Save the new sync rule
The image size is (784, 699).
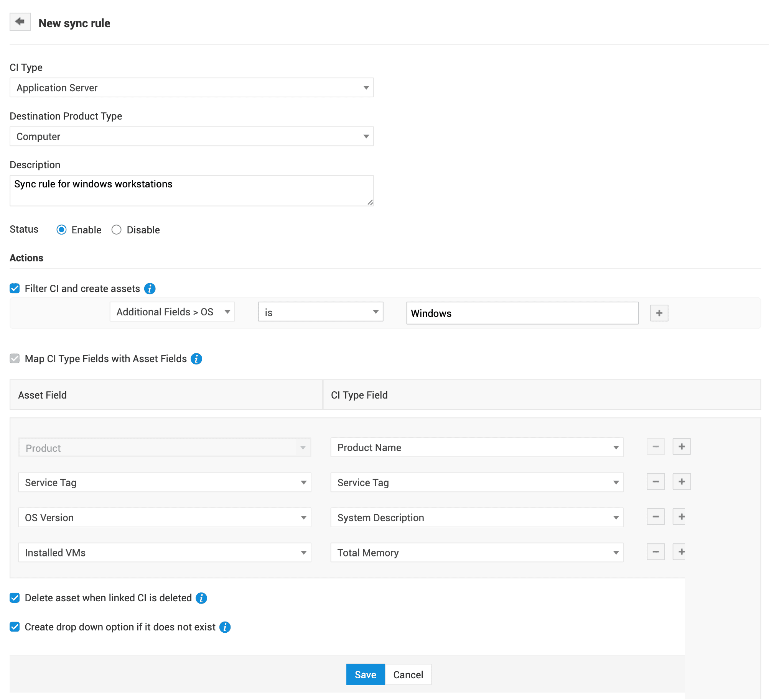pyautogui.click(x=365, y=675)
